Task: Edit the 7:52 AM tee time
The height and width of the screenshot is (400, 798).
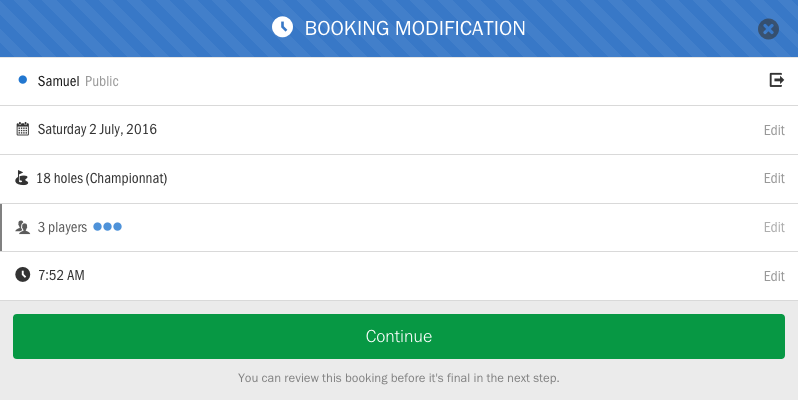Action: (774, 276)
